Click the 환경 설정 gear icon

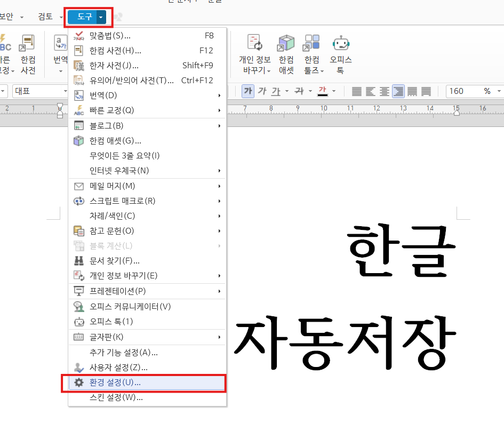[x=79, y=382]
